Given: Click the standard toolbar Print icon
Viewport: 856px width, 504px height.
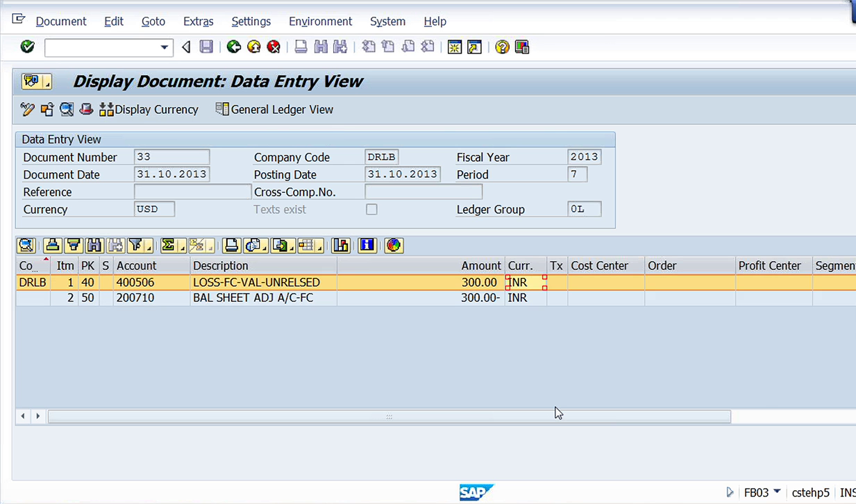Looking at the screenshot, I should (301, 47).
